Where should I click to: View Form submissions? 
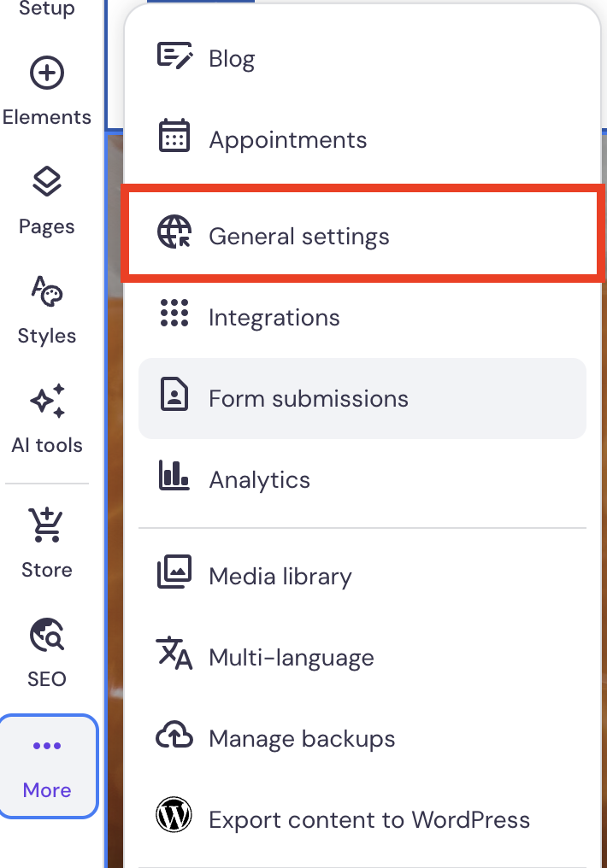309,397
